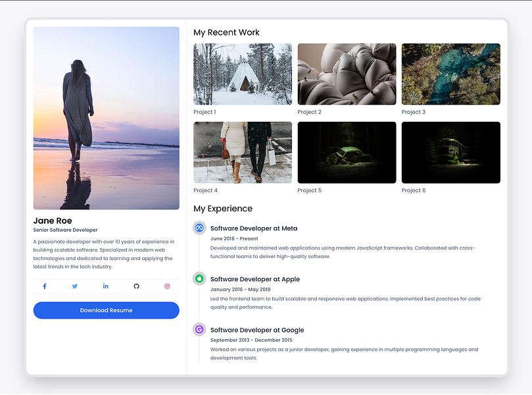Open the Project 3 river landscape thumbnail

click(x=450, y=74)
